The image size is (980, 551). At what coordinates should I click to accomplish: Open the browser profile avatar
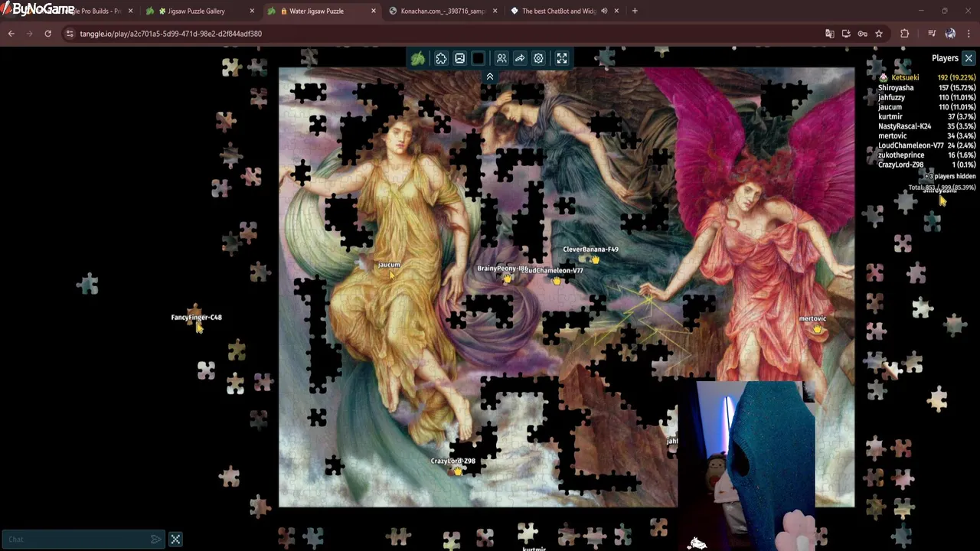pos(950,34)
